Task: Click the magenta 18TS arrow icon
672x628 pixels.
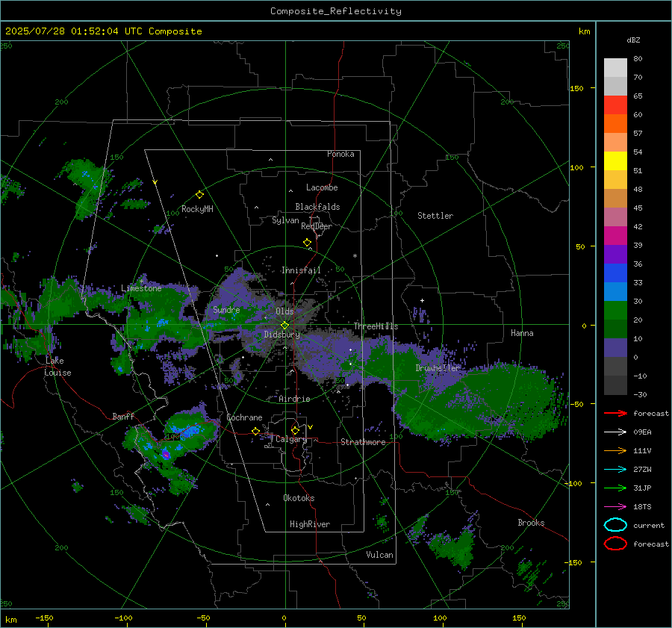Action: [615, 507]
